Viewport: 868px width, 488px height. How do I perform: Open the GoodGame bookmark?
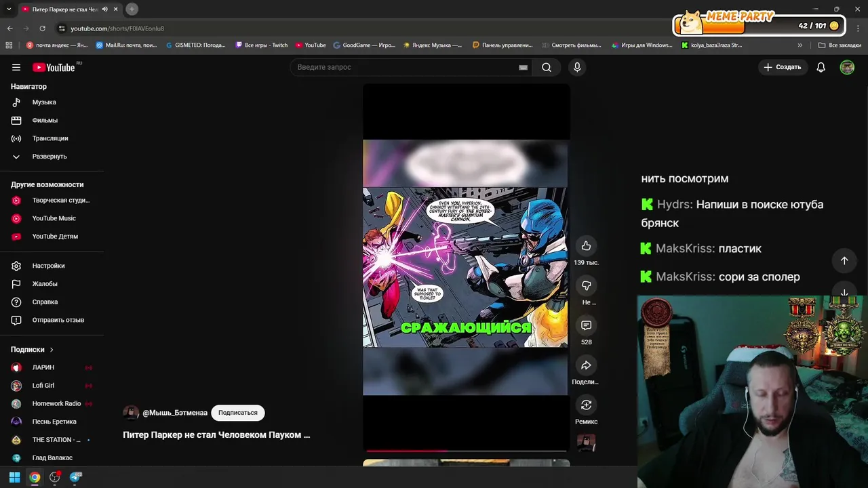[x=364, y=45]
